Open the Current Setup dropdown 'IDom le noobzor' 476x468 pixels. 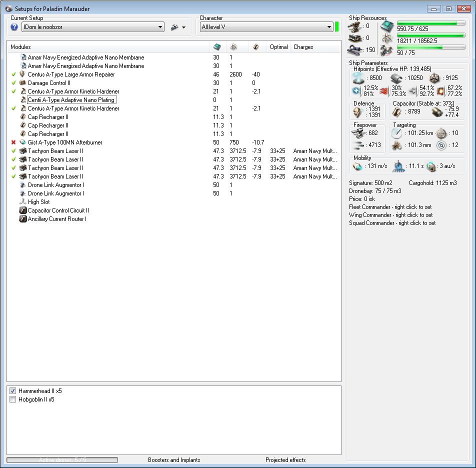93,27
